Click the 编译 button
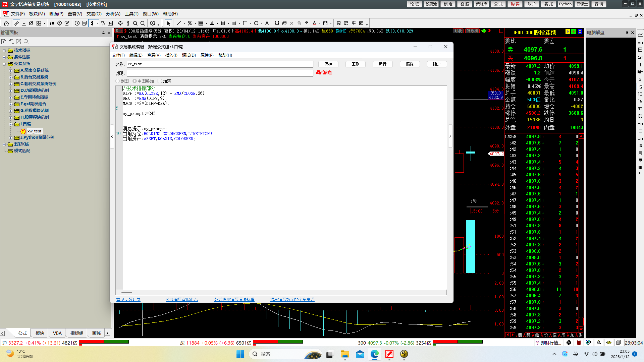 click(410, 64)
